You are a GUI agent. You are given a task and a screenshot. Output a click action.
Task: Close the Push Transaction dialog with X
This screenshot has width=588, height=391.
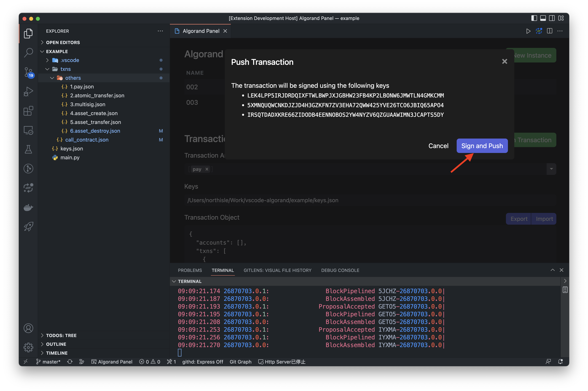click(504, 61)
